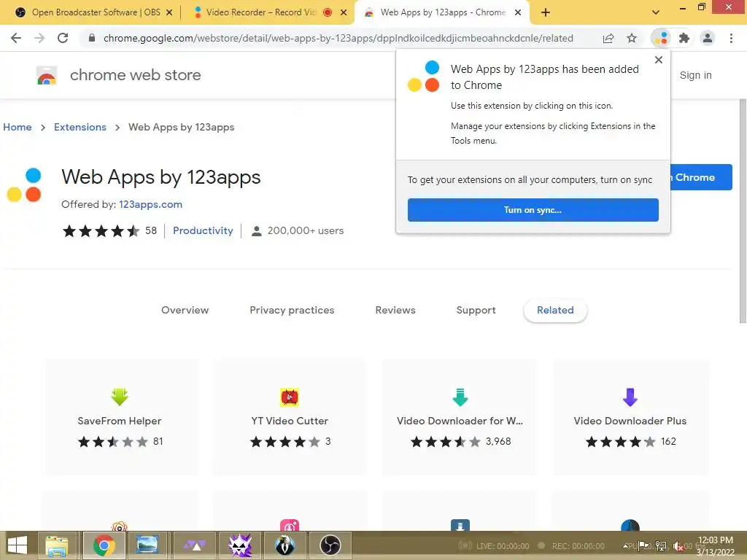Viewport: 747px width, 560px height.
Task: Share this page via share icon
Action: (x=608, y=38)
